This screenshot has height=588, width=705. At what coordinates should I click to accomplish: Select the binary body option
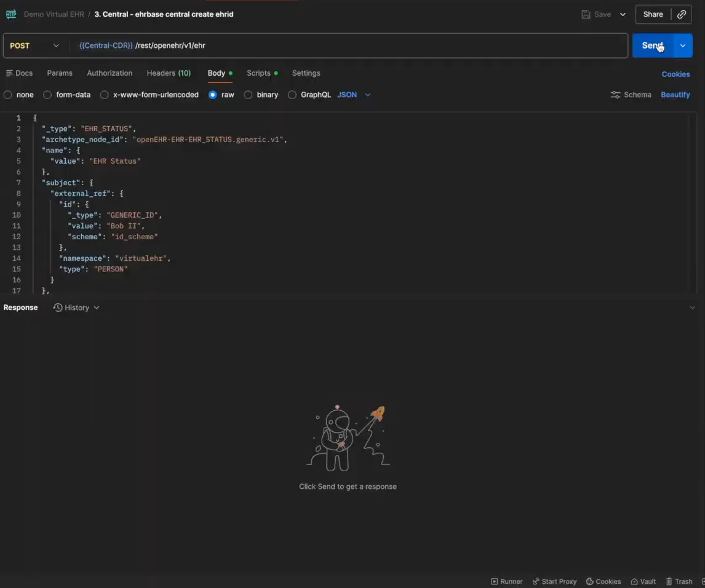coord(249,95)
